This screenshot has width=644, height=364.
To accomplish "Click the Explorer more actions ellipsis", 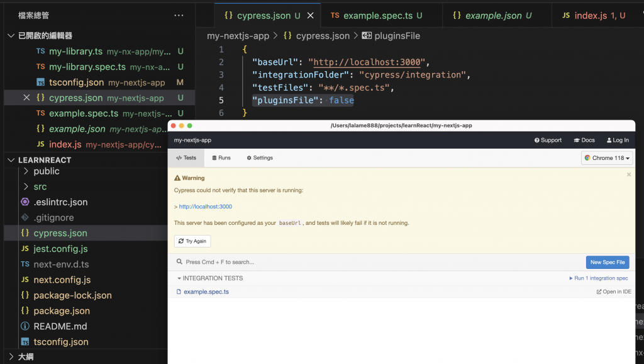I will tap(179, 15).
